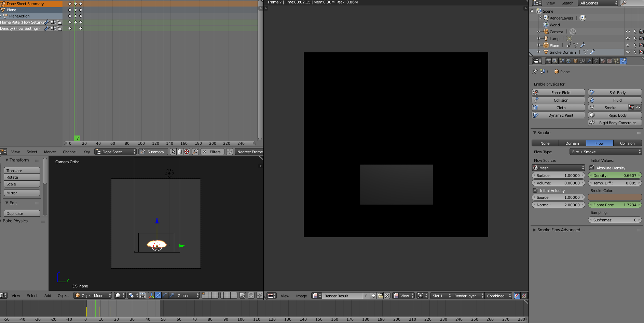Viewport: 644px width, 323px height.
Task: Toggle show-hidden ghost icon in Dope Sheet header
Action: pyautogui.click(x=180, y=152)
